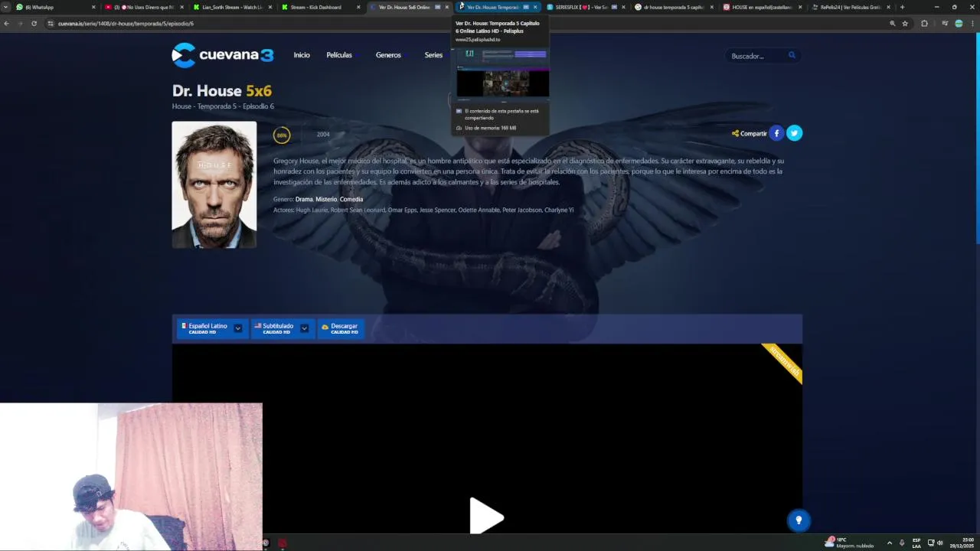
Task: Open the taskbar weather widget
Action: pyautogui.click(x=848, y=543)
